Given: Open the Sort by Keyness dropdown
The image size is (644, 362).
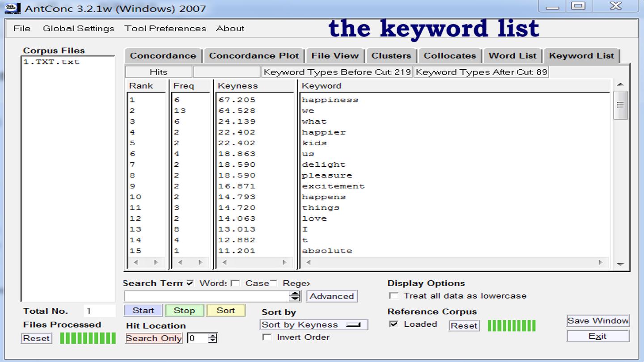Looking at the screenshot, I should [314, 325].
